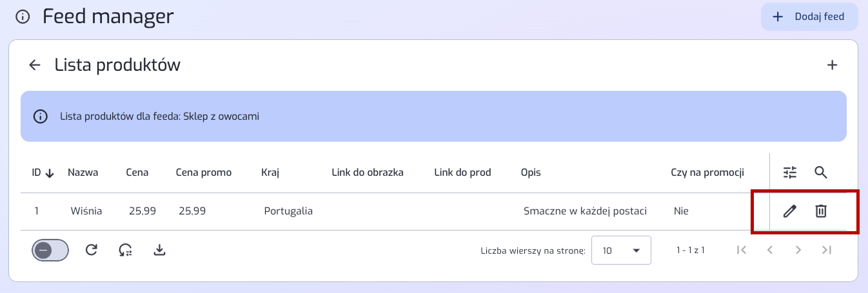The height and width of the screenshot is (293, 868).
Task: Go back using the arrow beside Lista produktów
Action: coord(35,64)
